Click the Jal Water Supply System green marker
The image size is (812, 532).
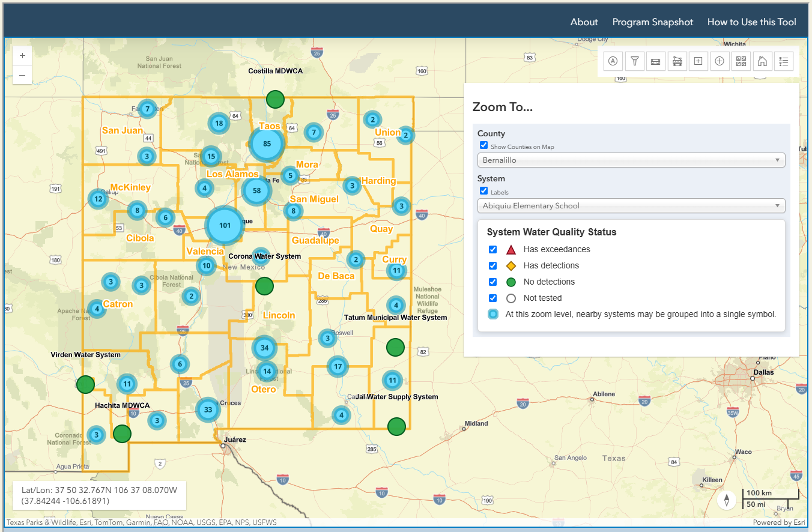[396, 426]
